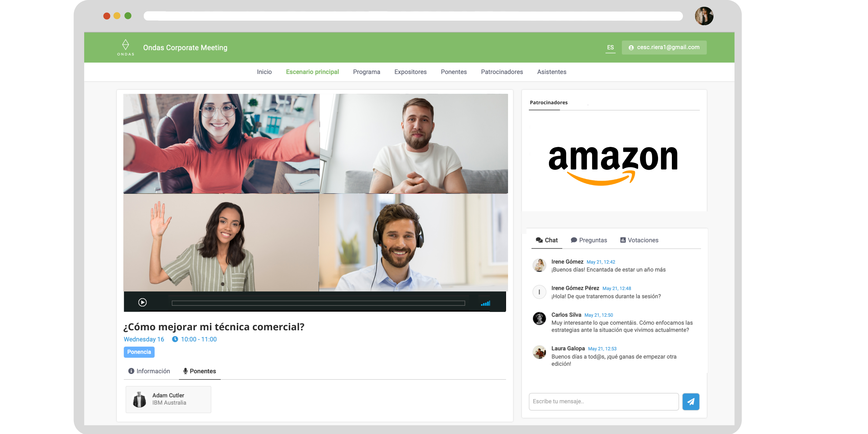Click the video of the waving woman
This screenshot has height=434, width=868.
click(x=221, y=243)
